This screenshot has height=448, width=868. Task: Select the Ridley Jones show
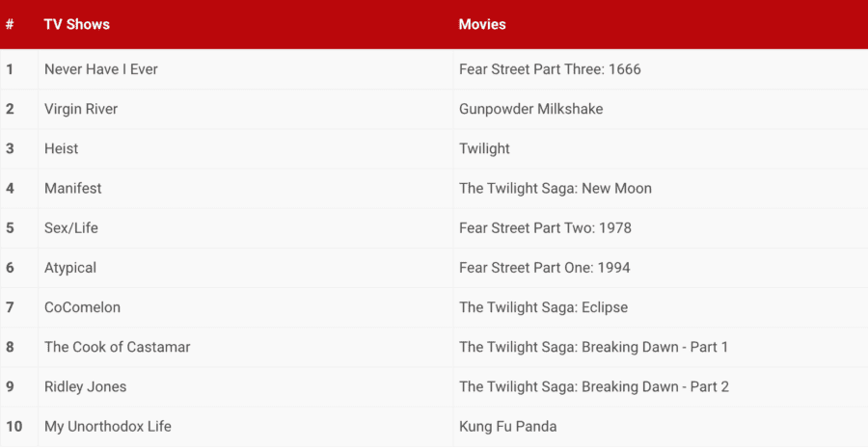(85, 386)
